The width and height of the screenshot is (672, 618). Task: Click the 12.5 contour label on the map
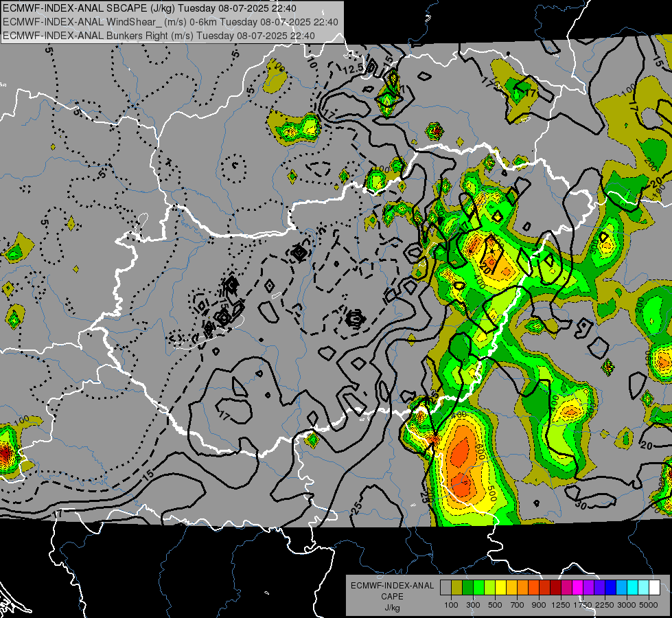[353, 68]
